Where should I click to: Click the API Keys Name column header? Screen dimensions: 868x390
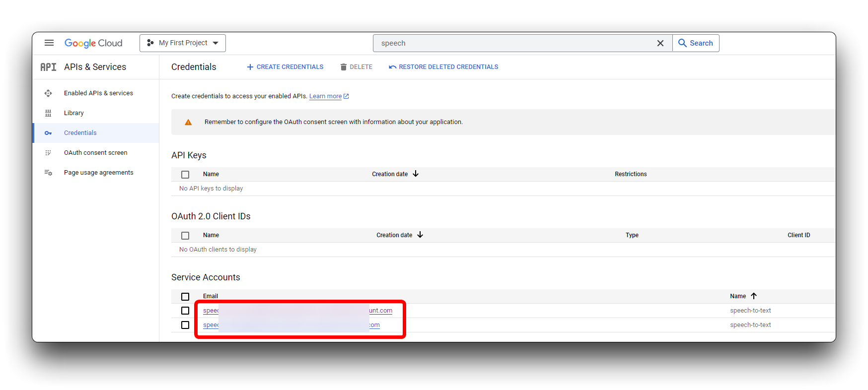[211, 174]
